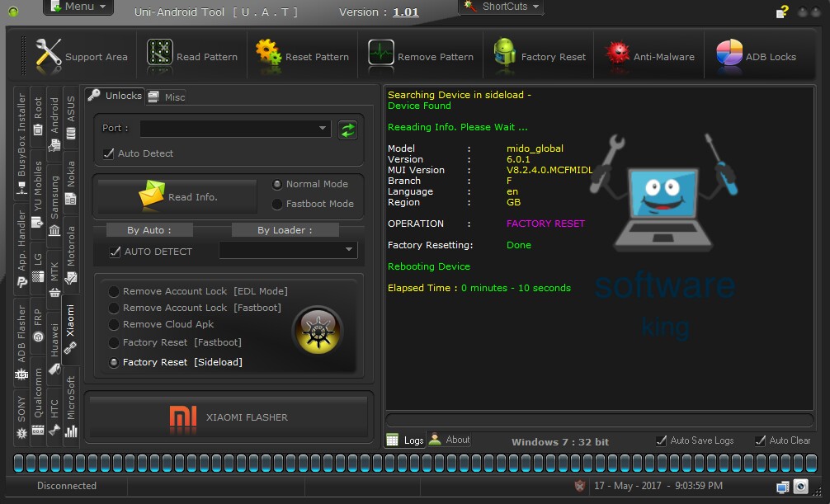Open the Root side tab
Image resolution: width=830 pixels, height=504 pixels.
click(38, 116)
